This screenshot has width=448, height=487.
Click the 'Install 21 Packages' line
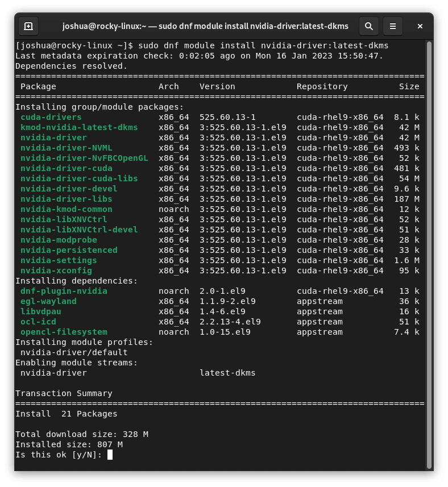point(67,414)
